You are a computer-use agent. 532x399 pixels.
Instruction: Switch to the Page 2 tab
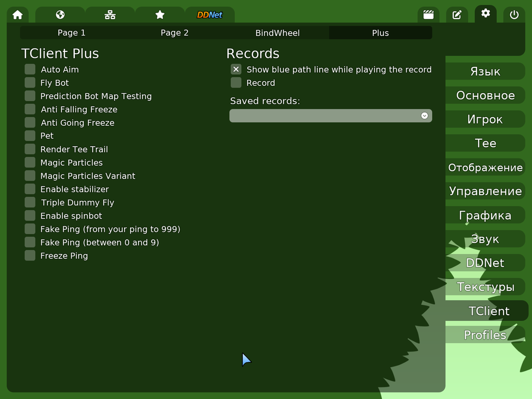point(175,33)
